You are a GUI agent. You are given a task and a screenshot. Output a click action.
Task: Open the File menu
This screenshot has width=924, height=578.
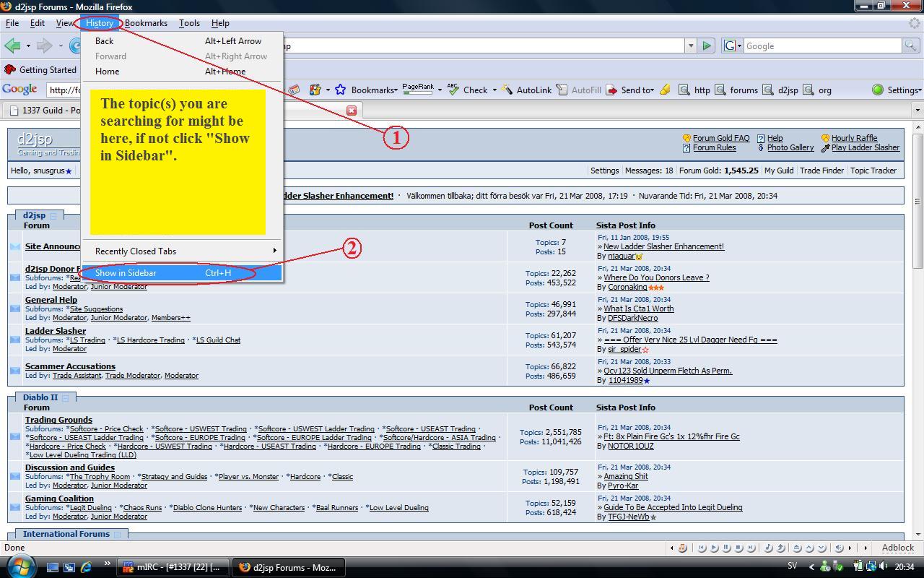(12, 22)
